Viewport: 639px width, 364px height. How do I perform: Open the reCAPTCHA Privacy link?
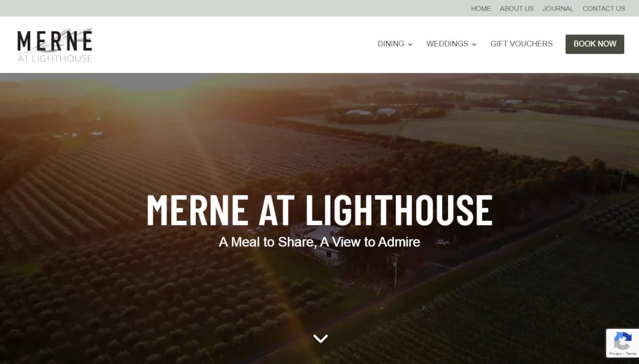pyautogui.click(x=615, y=354)
